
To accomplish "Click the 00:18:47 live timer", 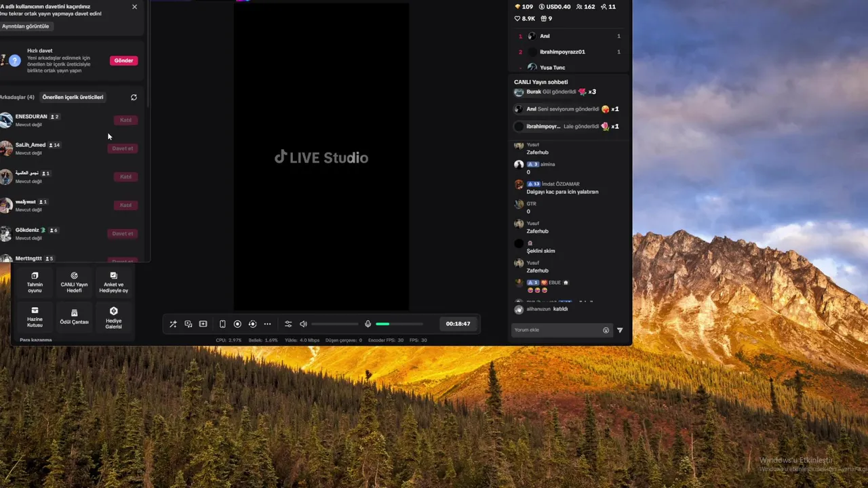I will [458, 324].
